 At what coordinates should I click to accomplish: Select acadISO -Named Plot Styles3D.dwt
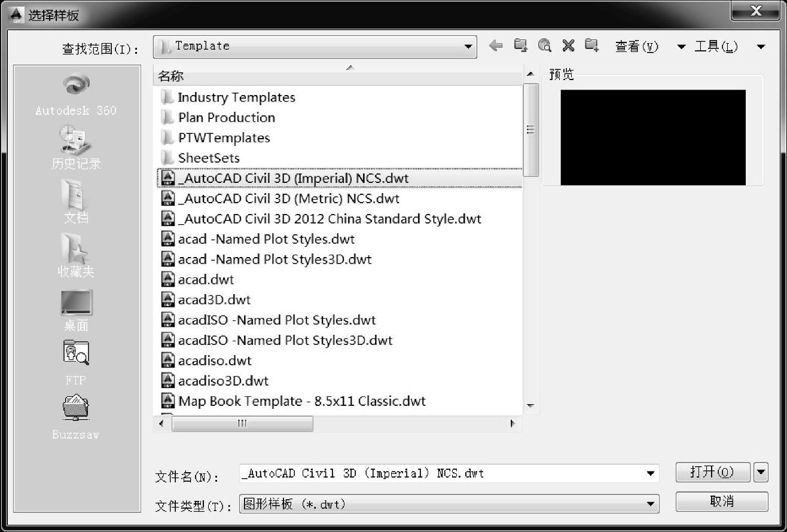coord(277,341)
